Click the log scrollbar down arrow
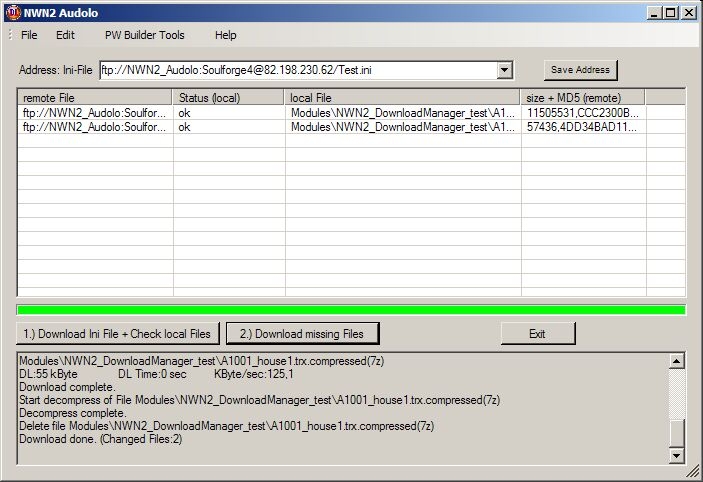Screen dimensions: 703x482 tap(677, 456)
